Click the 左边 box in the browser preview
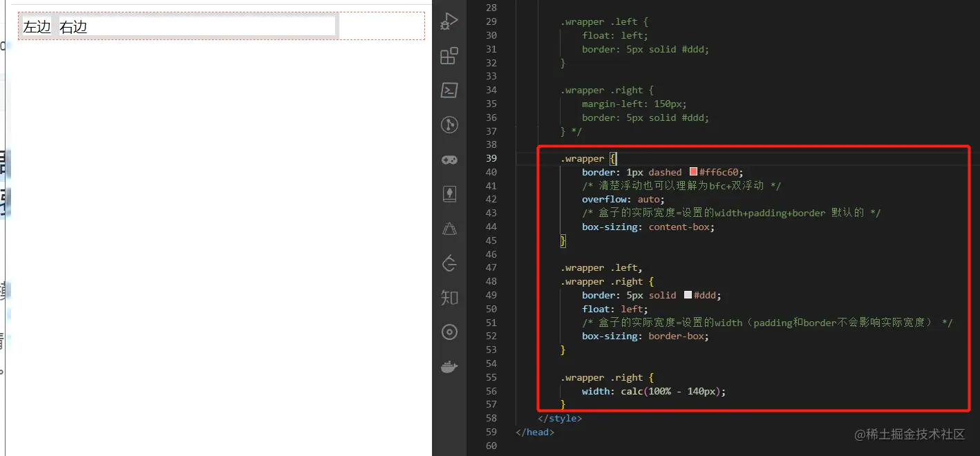Image resolution: width=980 pixels, height=456 pixels. [x=37, y=27]
